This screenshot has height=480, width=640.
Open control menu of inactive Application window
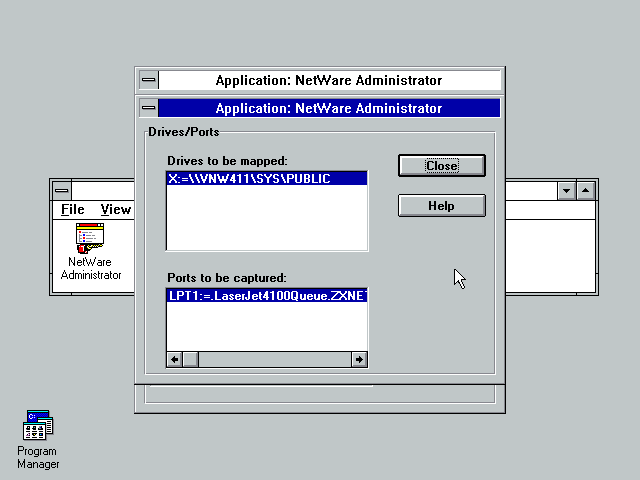point(149,80)
